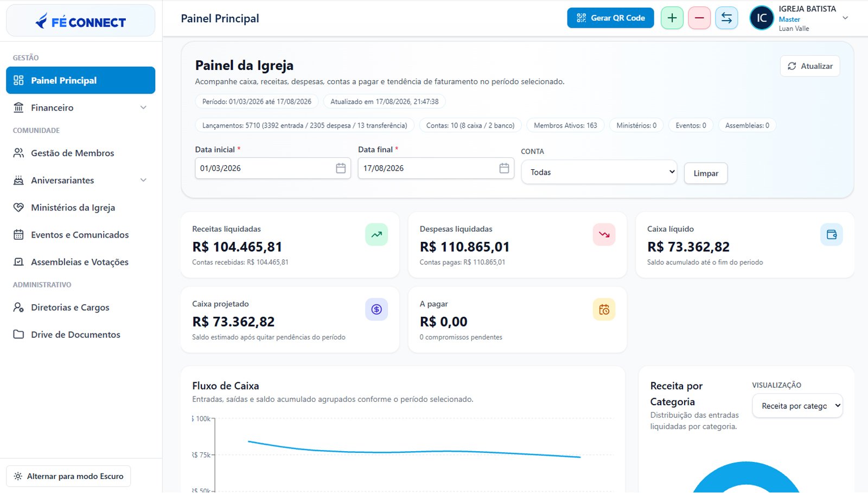Open Gestão de Membros page
The height and width of the screenshot is (493, 868).
coord(80,153)
